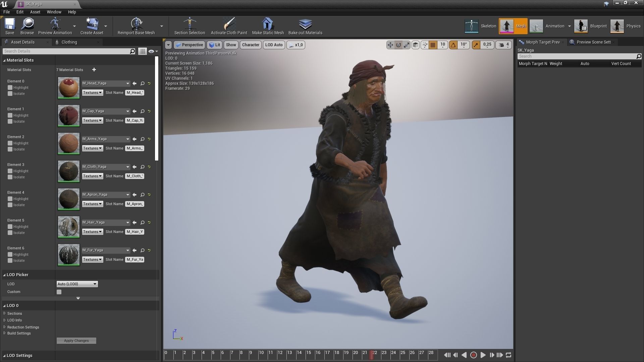Enable Highlight for Element 5
644x362 pixels.
[10, 227]
